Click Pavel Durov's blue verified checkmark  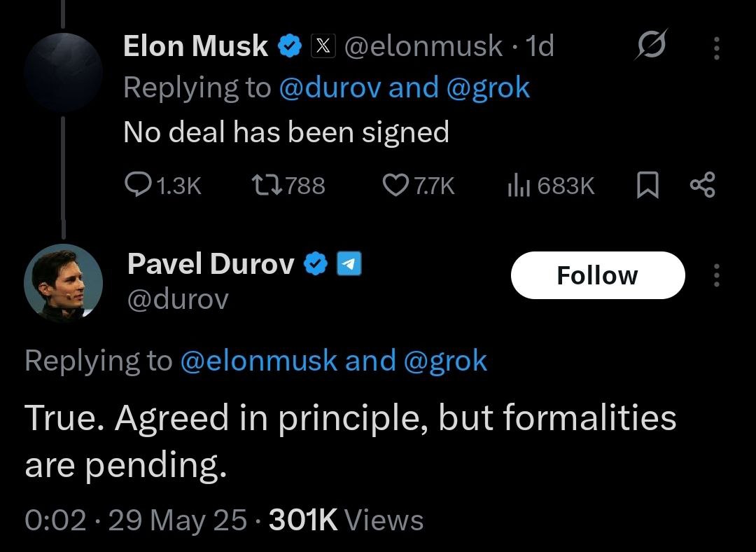(x=316, y=264)
